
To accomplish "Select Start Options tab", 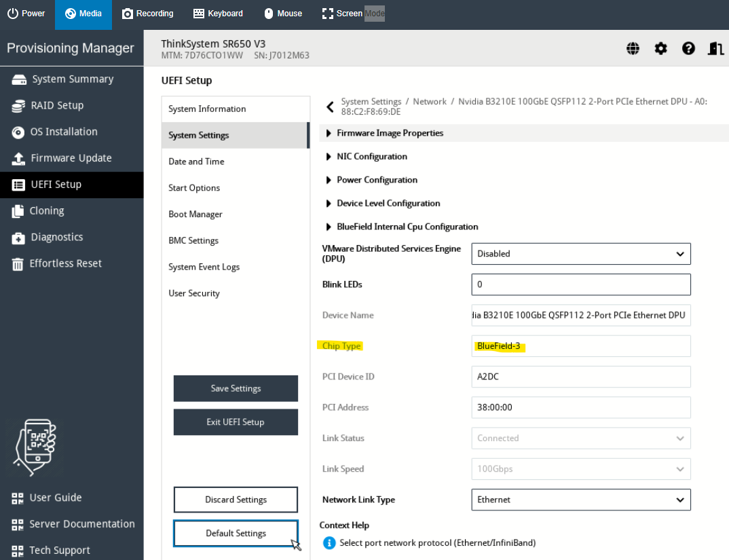I will click(x=236, y=188).
